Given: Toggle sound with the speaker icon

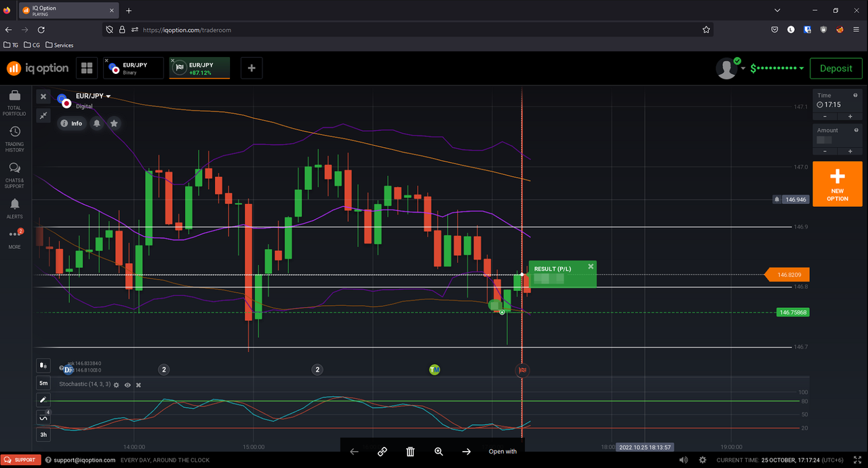Looking at the screenshot, I should pyautogui.click(x=683, y=460).
